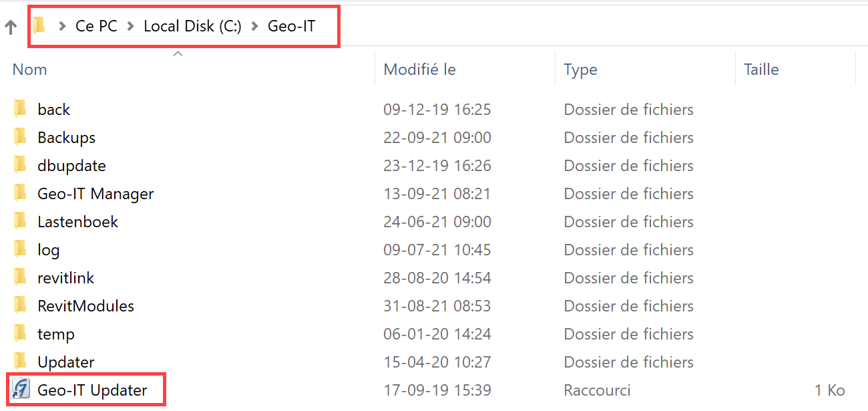Select the Updater folder name
This screenshot has width=868, height=411.
point(66,362)
